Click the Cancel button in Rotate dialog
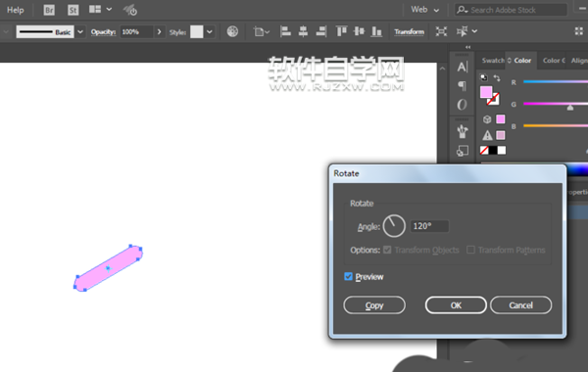This screenshot has width=588, height=372. pyautogui.click(x=520, y=305)
